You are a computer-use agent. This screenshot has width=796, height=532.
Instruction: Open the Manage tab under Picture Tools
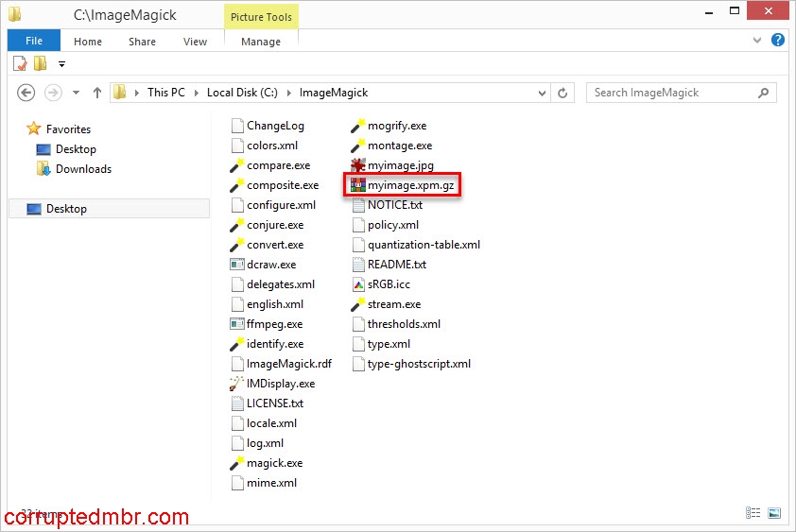tap(261, 42)
